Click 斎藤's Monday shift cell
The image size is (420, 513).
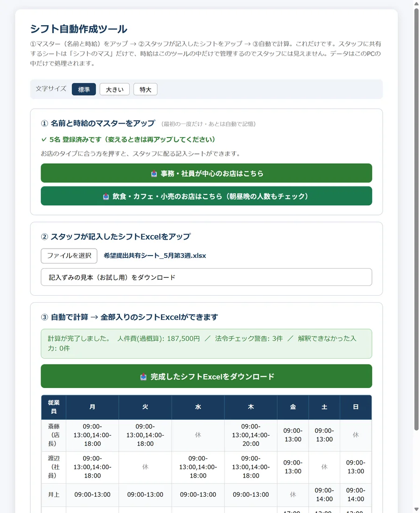click(x=92, y=435)
